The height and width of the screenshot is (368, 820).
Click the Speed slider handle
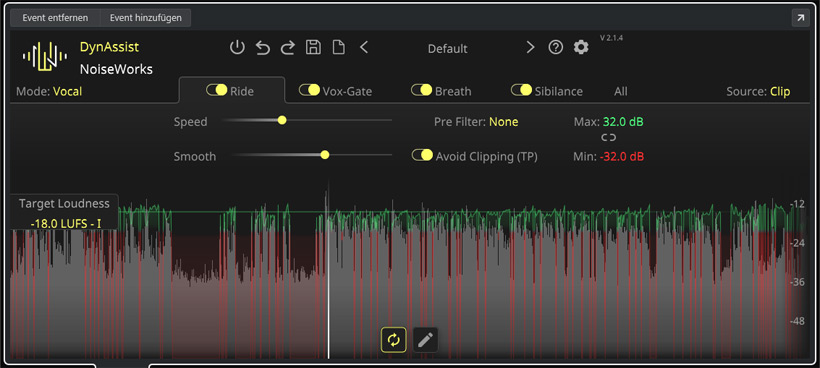pos(282,120)
